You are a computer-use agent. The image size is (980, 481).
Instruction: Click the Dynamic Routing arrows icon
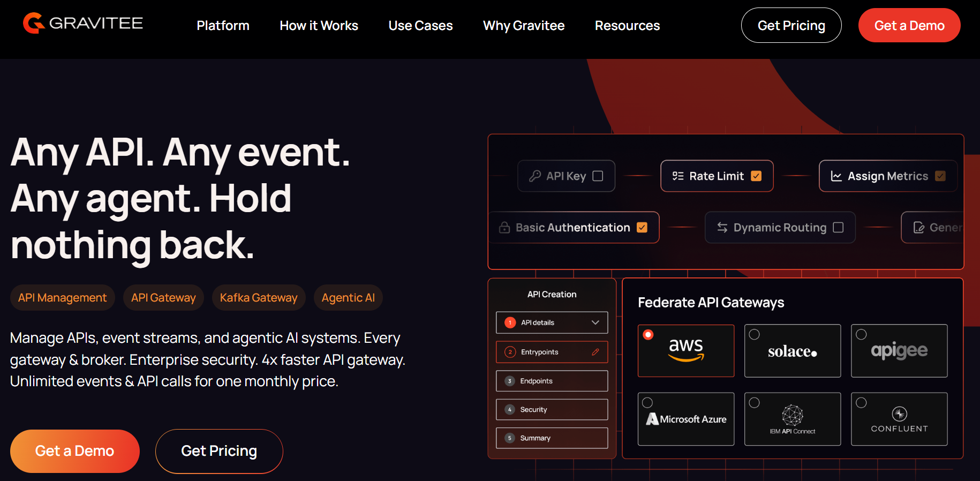coord(722,228)
